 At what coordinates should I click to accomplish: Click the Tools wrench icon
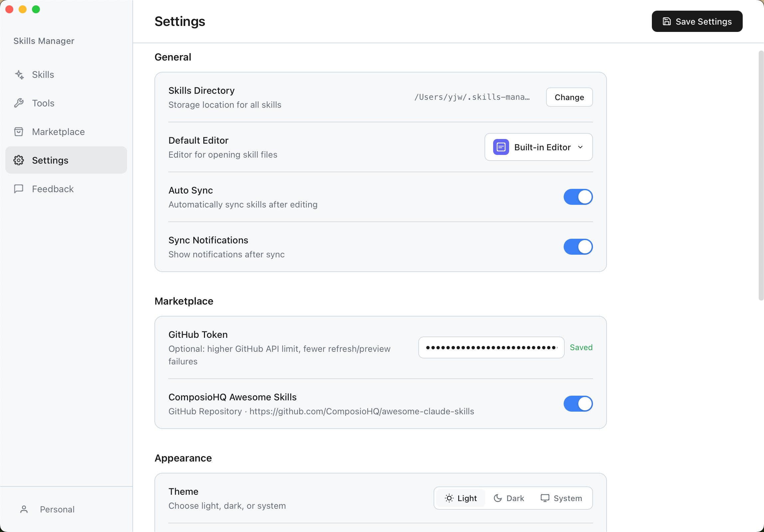pyautogui.click(x=19, y=103)
